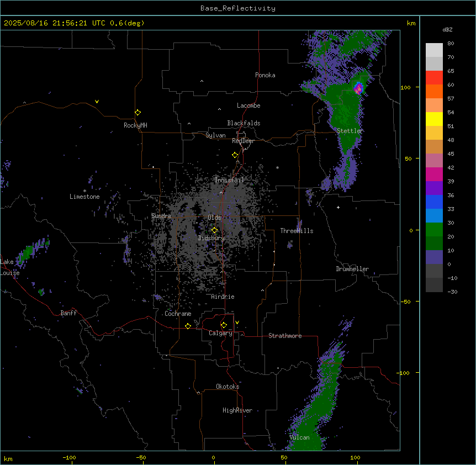Click the -30 value in the dBZ legend
This screenshot has width=476, height=465.
point(452,292)
